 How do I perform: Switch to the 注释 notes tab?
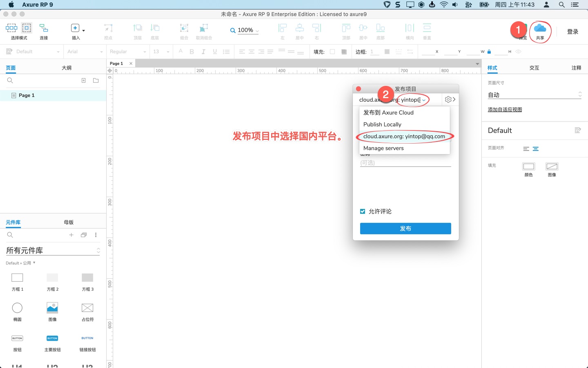576,68
